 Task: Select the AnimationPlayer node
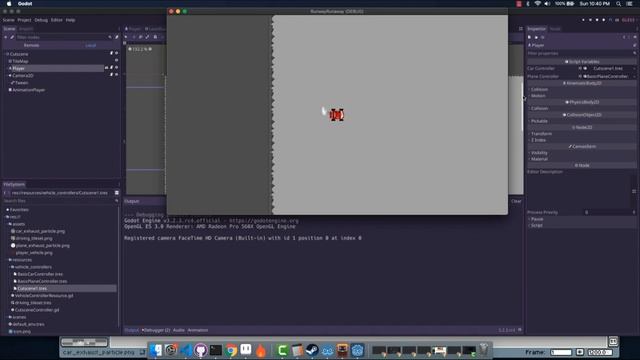pyautogui.click(x=29, y=90)
